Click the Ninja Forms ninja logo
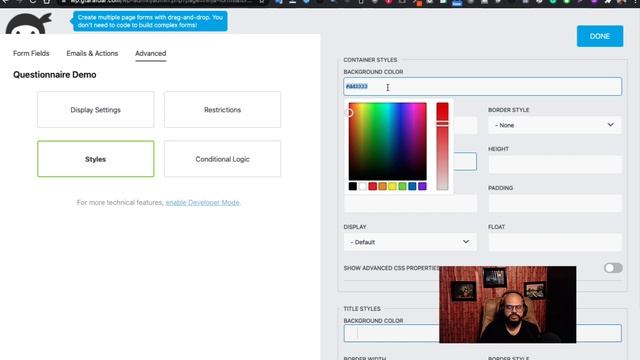 click(29, 24)
